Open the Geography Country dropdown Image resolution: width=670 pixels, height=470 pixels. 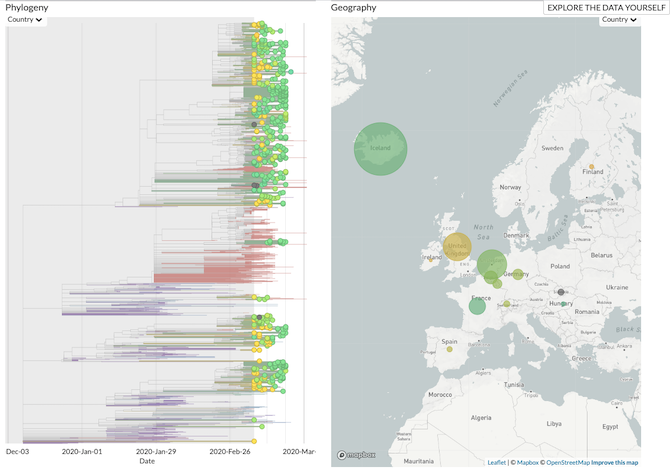click(619, 19)
